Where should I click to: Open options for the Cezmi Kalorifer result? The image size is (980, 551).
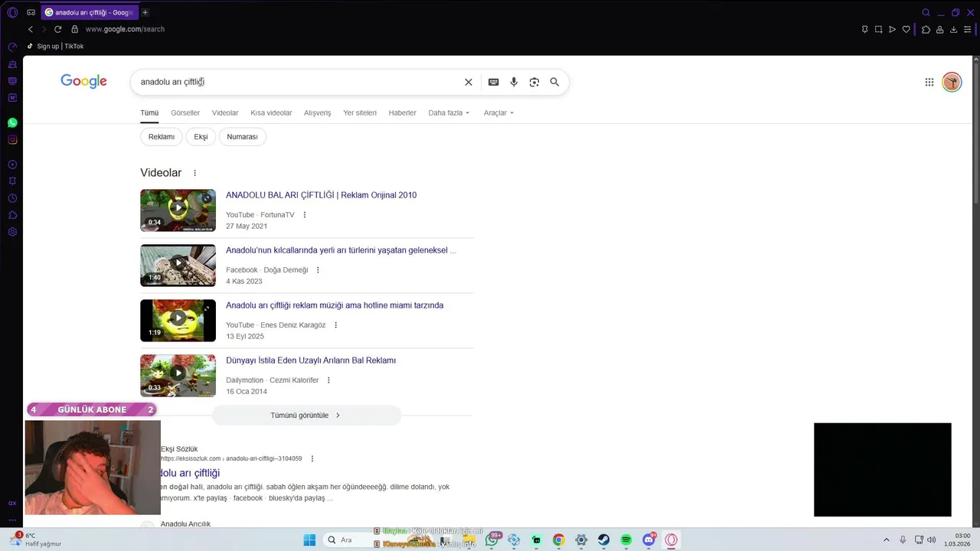pyautogui.click(x=328, y=380)
